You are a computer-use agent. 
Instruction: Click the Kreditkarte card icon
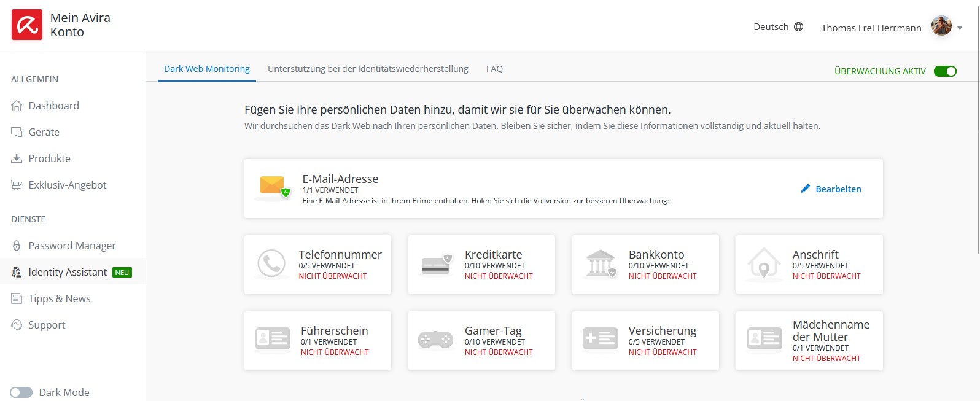click(x=436, y=265)
